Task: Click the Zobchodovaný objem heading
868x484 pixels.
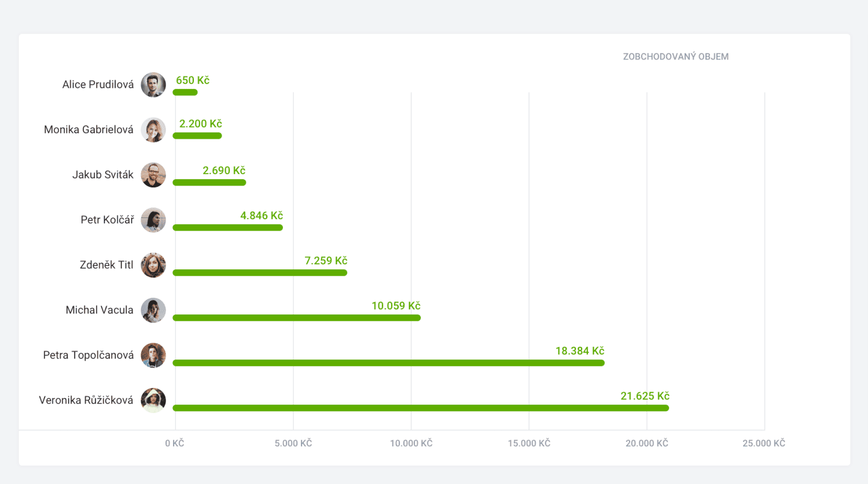Action: coord(675,57)
